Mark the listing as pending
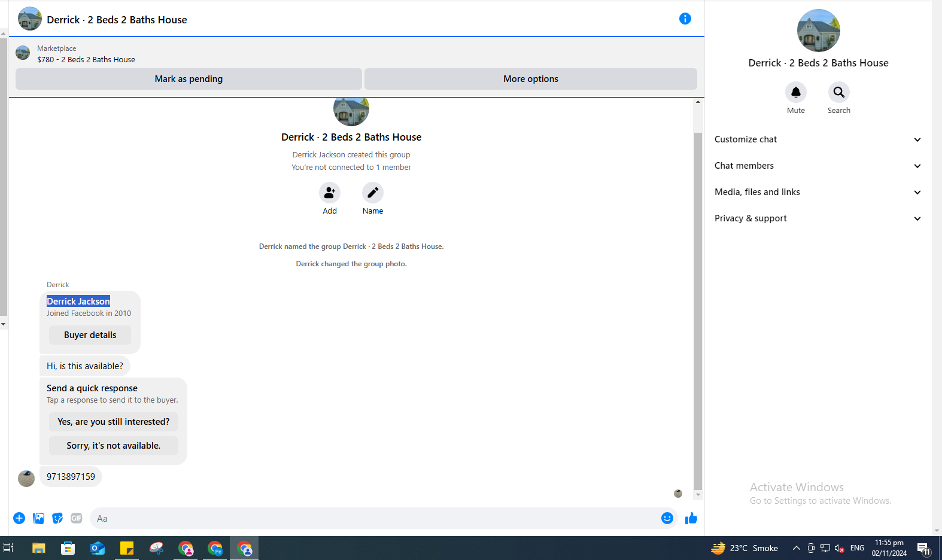The width and height of the screenshot is (942, 560). 189,79
